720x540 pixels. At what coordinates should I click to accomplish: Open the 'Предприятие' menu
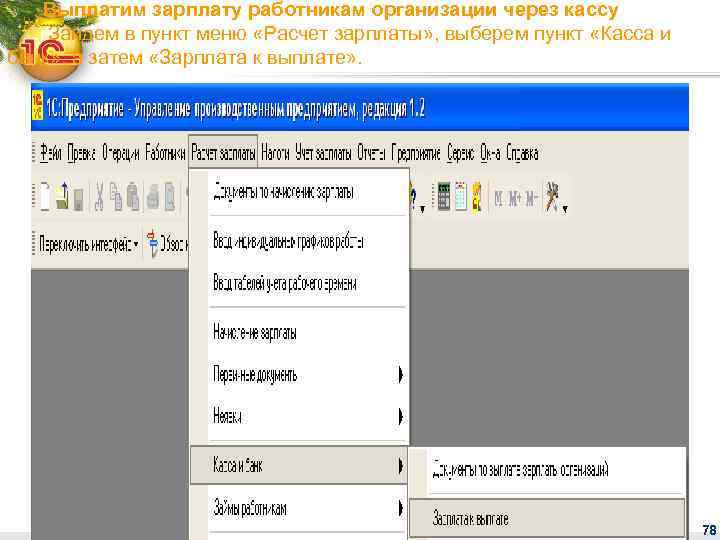pos(416,153)
